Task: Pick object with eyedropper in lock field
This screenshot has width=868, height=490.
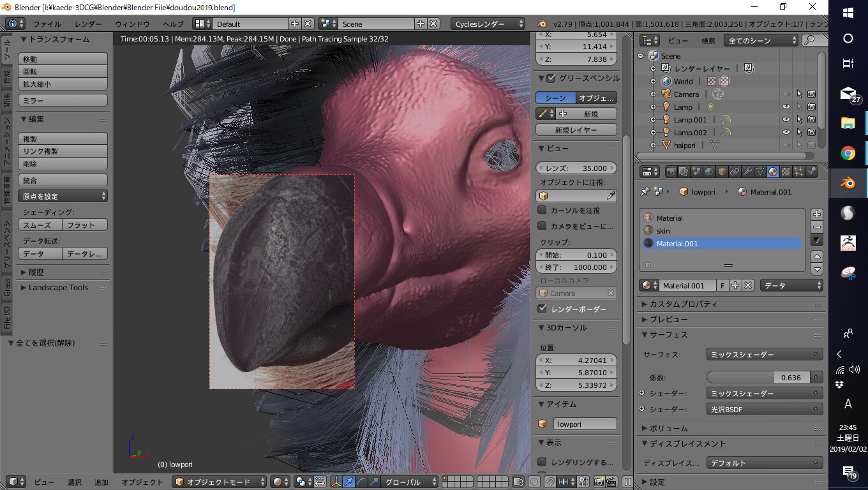Action: click(x=611, y=196)
